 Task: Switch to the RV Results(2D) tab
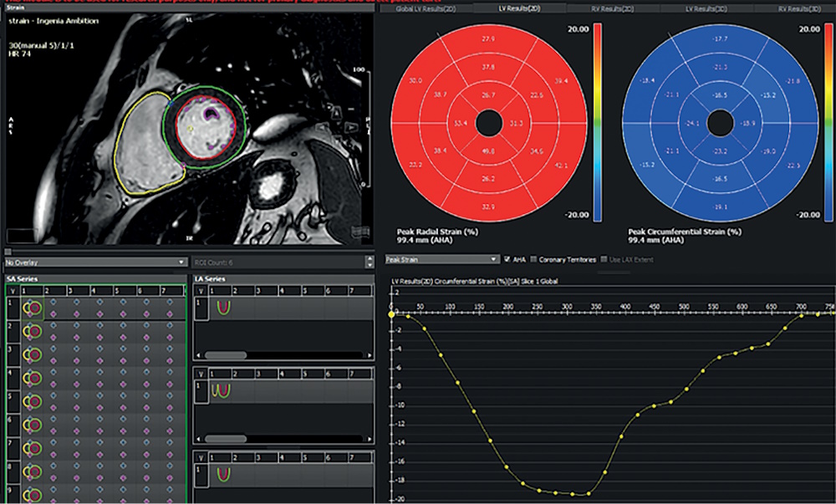click(x=613, y=9)
